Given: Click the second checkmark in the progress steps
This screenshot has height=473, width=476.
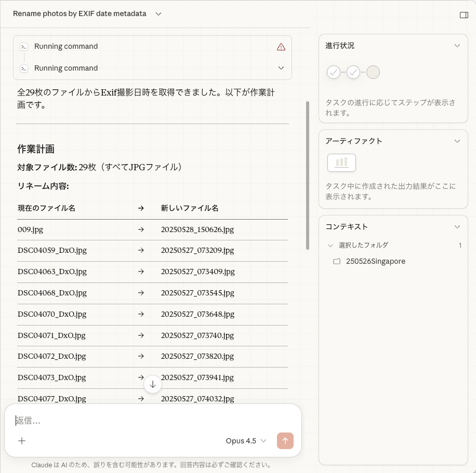Looking at the screenshot, I should click(353, 72).
